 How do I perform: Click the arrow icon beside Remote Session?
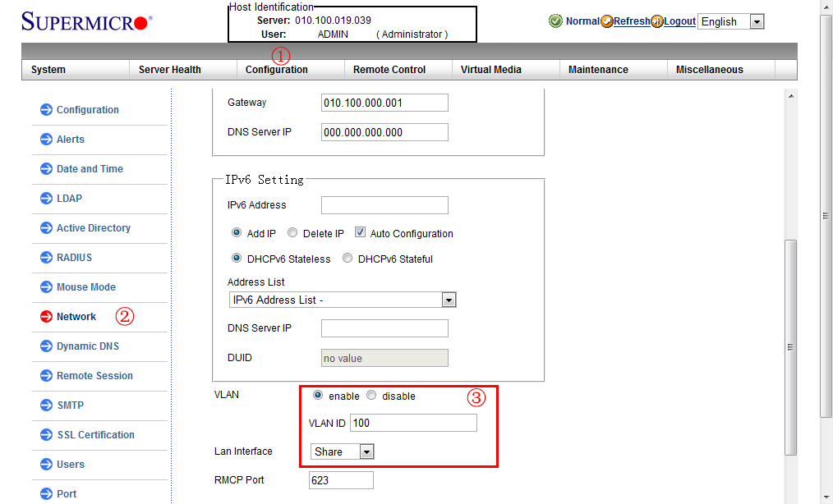click(46, 375)
